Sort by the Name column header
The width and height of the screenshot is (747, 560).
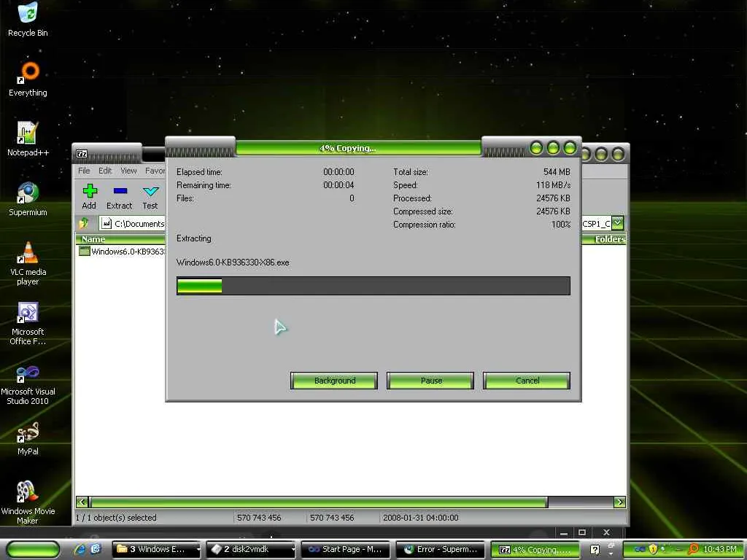pos(120,239)
